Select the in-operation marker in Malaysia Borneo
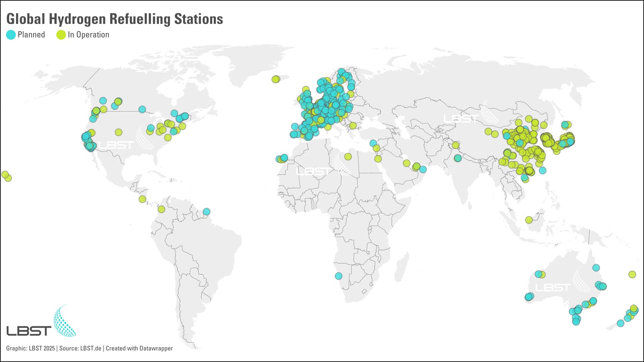644x362 pixels. (529, 220)
